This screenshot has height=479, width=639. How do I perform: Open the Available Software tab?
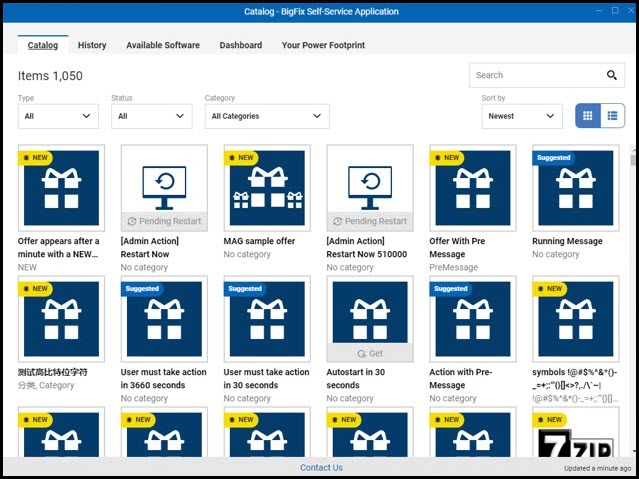(163, 45)
